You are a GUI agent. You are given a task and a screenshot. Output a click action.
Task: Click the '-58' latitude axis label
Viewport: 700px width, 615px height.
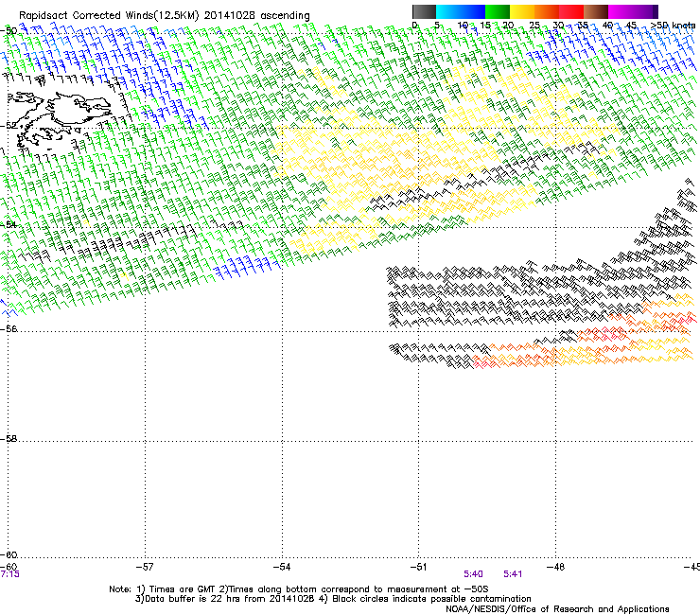(x=9, y=439)
